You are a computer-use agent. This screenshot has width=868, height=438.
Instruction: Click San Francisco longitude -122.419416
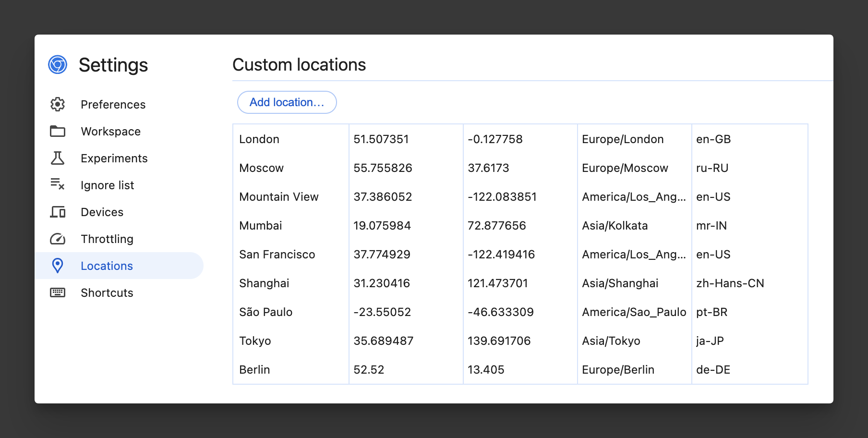(501, 255)
